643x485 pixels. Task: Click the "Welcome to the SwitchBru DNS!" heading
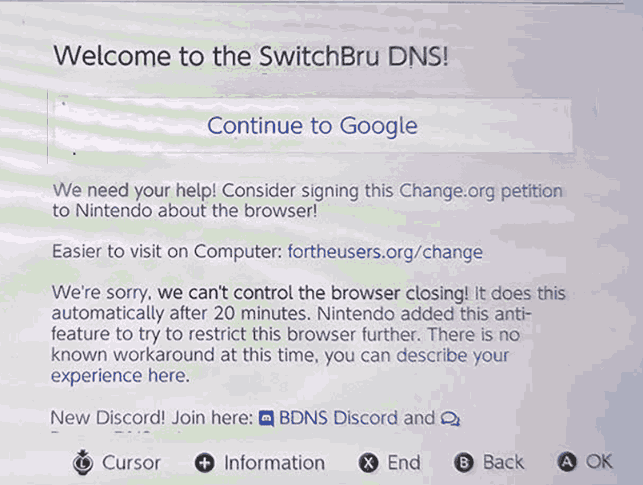tap(250, 55)
